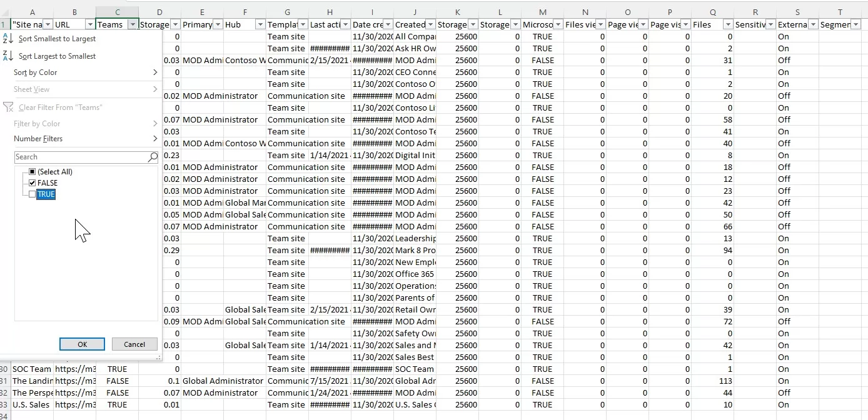Click the magnifier icon in Search box
The width and height of the screenshot is (868, 420).
click(152, 157)
